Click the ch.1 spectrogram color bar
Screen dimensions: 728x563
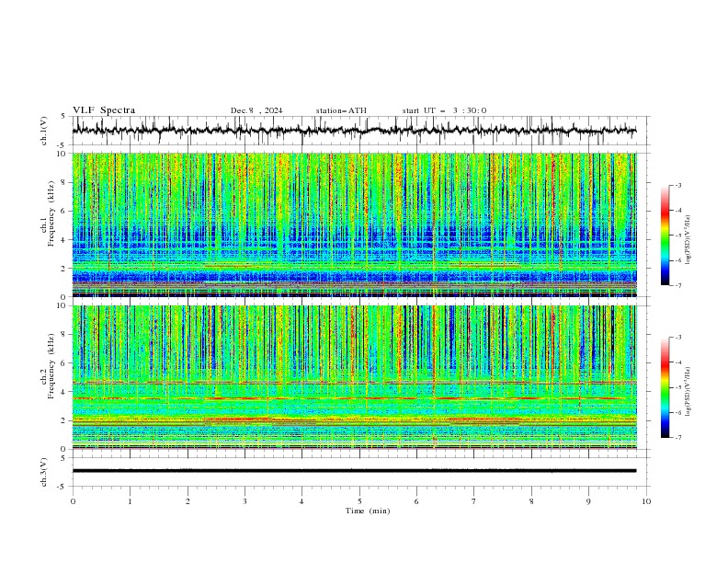[x=665, y=236]
